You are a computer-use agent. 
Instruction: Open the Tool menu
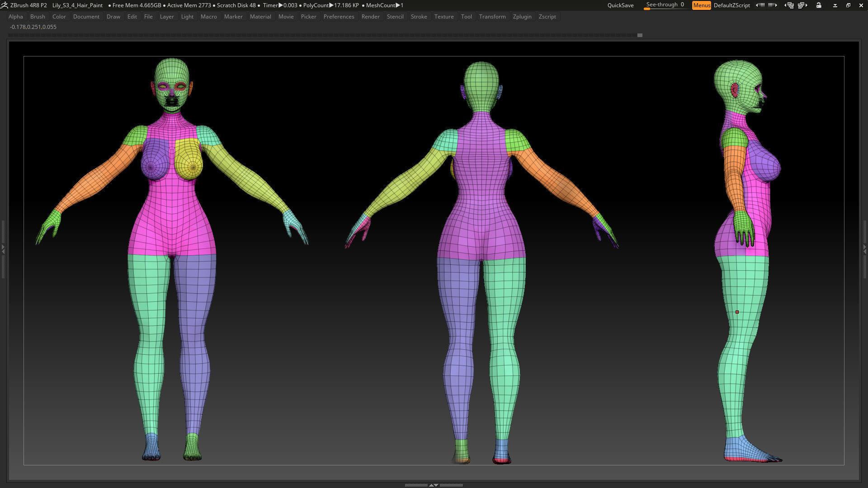click(467, 17)
